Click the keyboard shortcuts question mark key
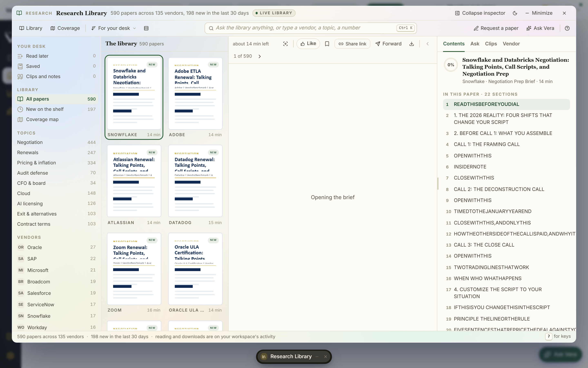 point(549,336)
